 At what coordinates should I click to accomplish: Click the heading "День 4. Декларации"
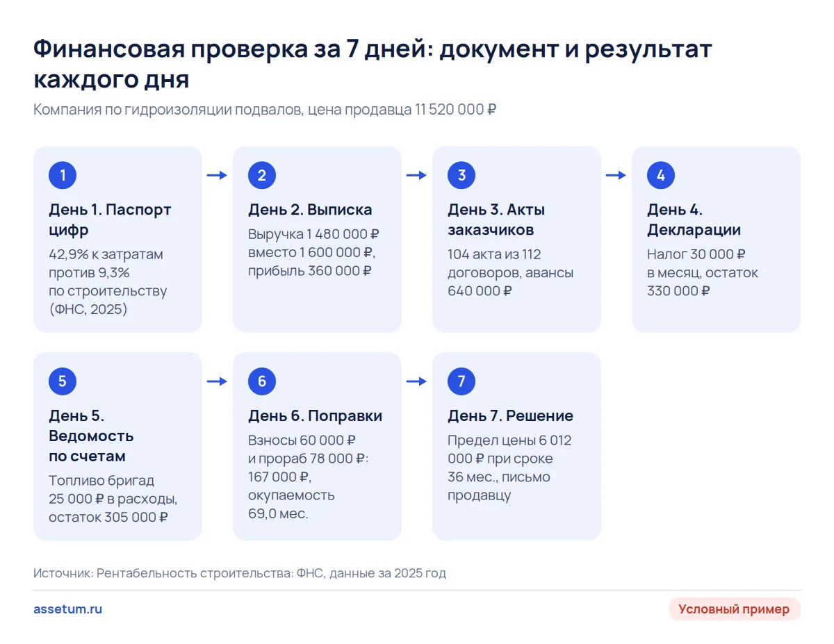[x=694, y=220]
